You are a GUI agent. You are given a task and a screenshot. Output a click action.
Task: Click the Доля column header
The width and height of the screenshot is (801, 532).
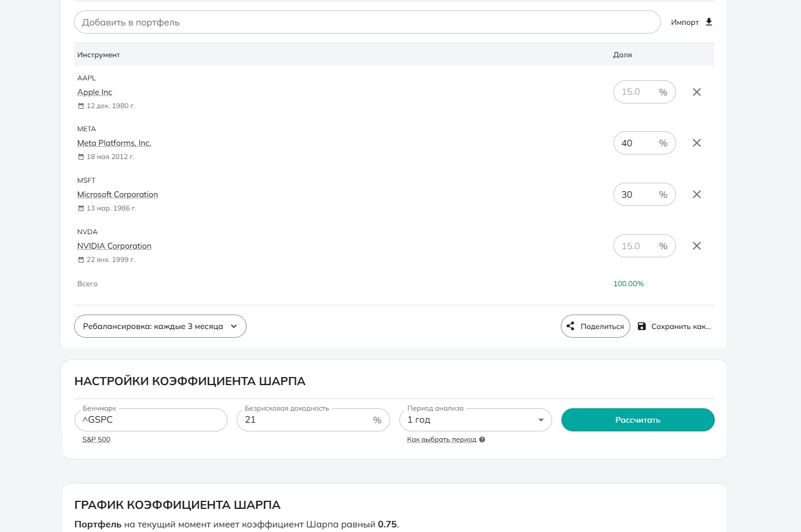point(622,55)
